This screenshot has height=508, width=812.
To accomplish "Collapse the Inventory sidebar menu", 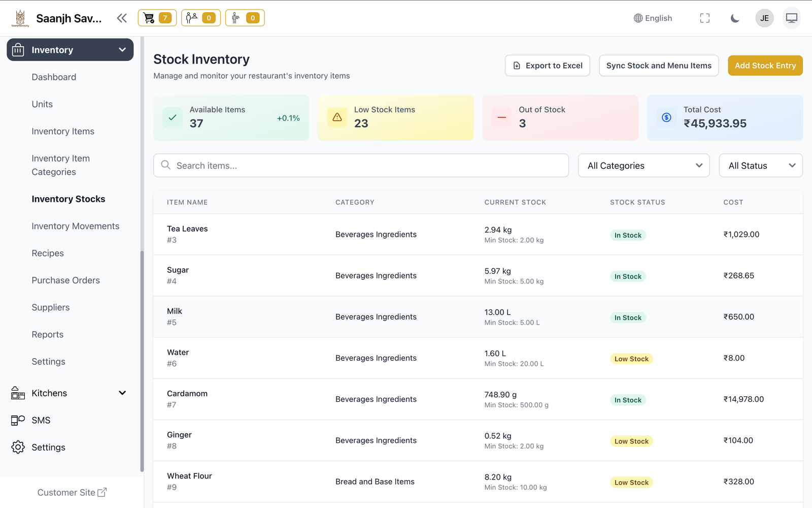I will 70,50.
